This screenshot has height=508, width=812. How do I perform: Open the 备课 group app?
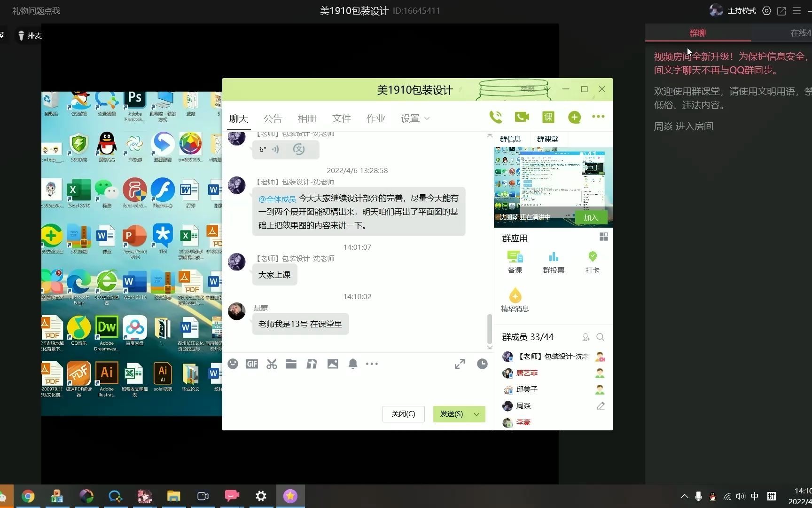coord(515,262)
